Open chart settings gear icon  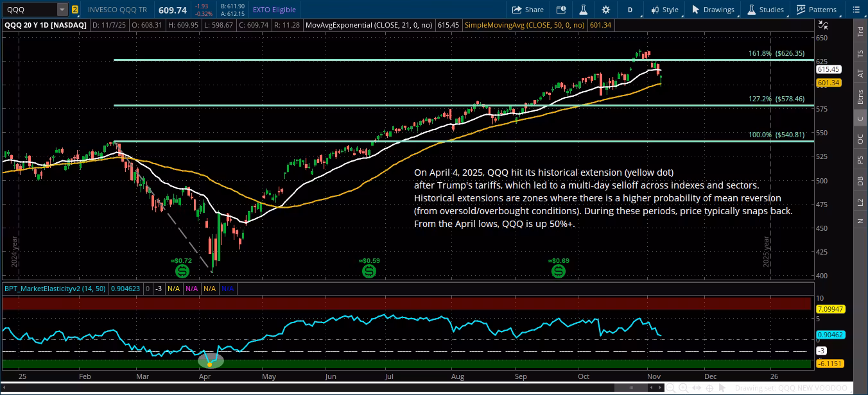tap(605, 10)
